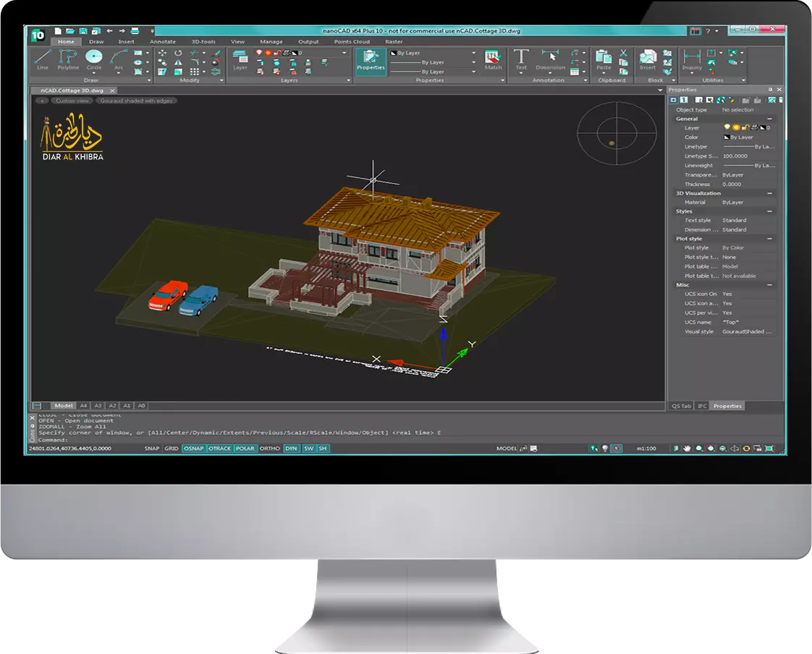
Task: Toggle OSNAP in the status bar
Action: (x=193, y=449)
